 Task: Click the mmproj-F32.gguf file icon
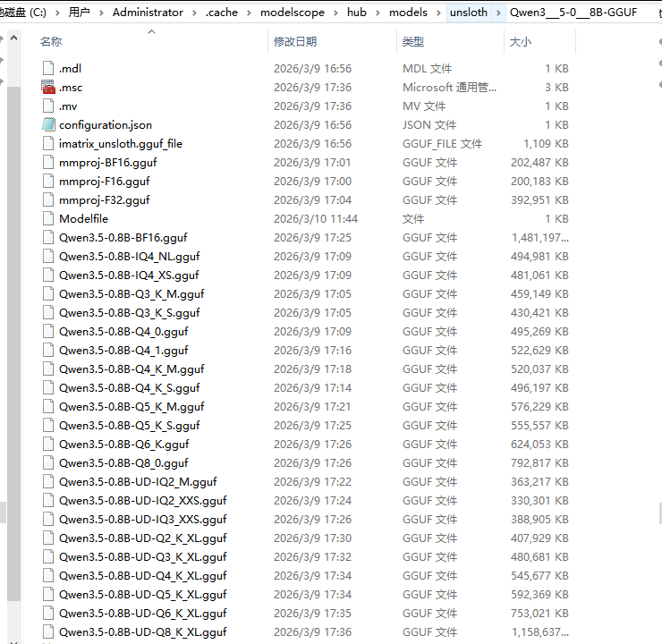click(x=48, y=199)
